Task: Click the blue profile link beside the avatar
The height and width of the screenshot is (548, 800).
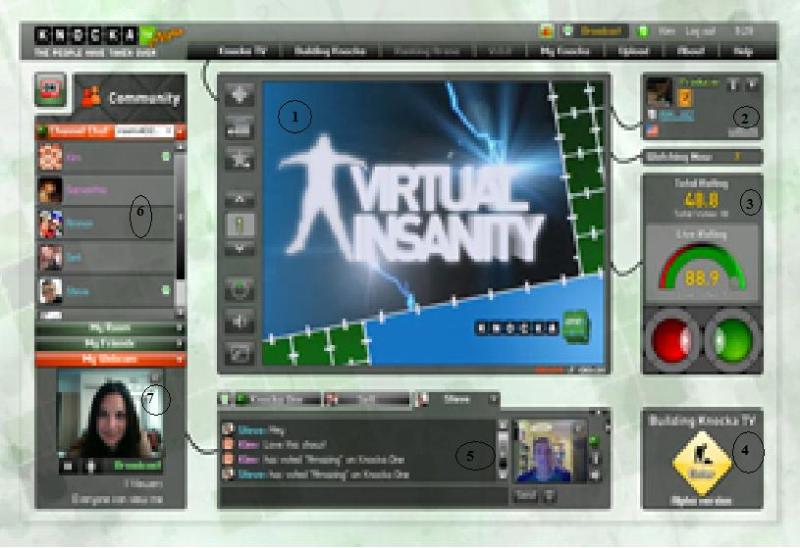Action: [x=676, y=116]
